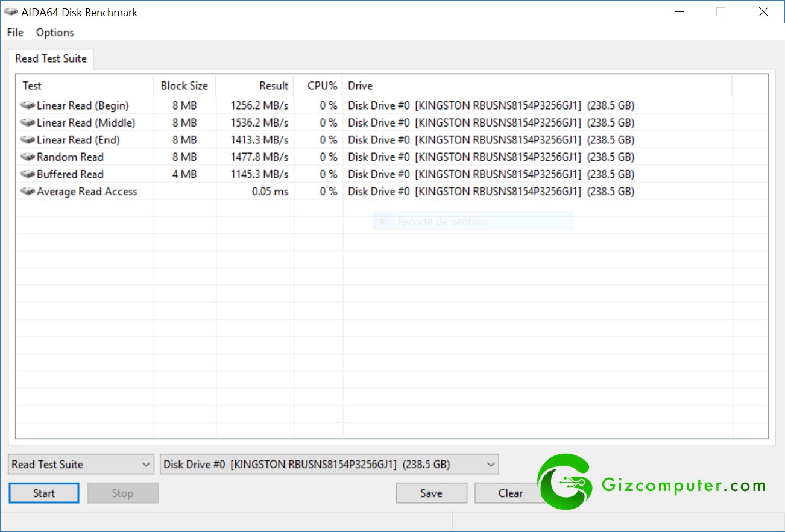
Task: Click the 0 % CPU cell for Buffered Read
Action: [x=329, y=174]
